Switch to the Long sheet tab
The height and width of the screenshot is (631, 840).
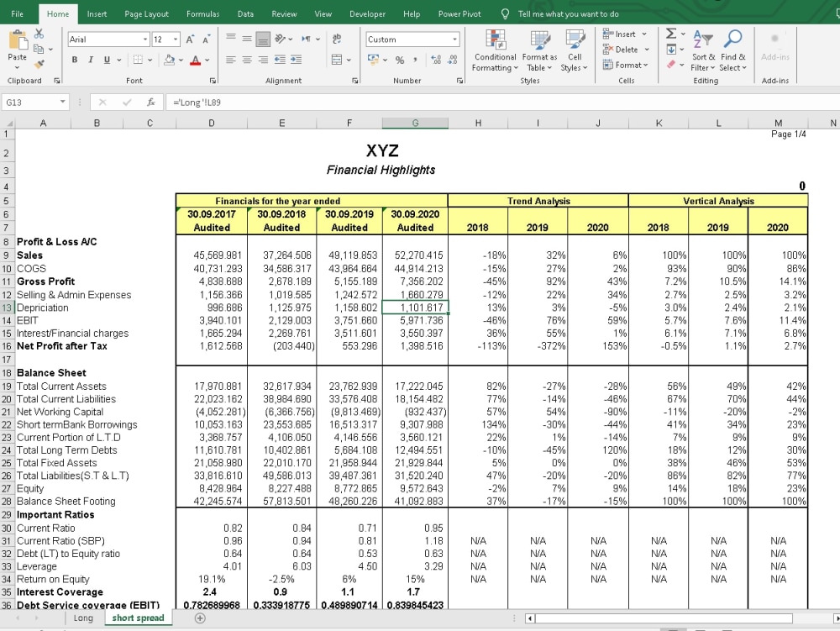tap(83, 618)
